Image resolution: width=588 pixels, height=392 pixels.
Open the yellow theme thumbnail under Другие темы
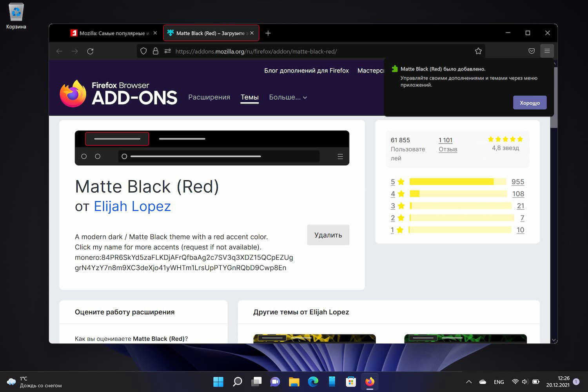pos(314,339)
